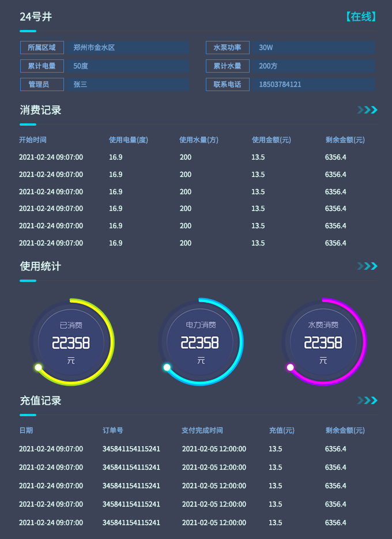Click the 支付完成时间 column header
Image resolution: width=392 pixels, height=539 pixels.
(x=202, y=431)
